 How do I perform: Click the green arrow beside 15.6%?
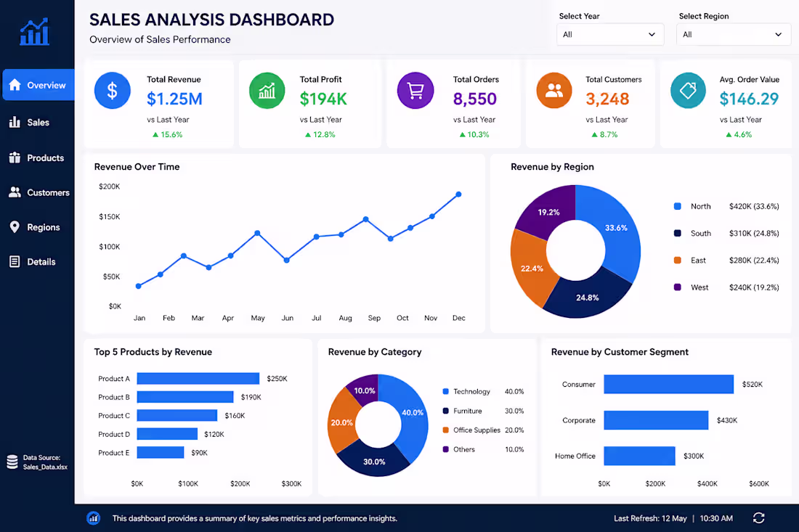pyautogui.click(x=155, y=134)
